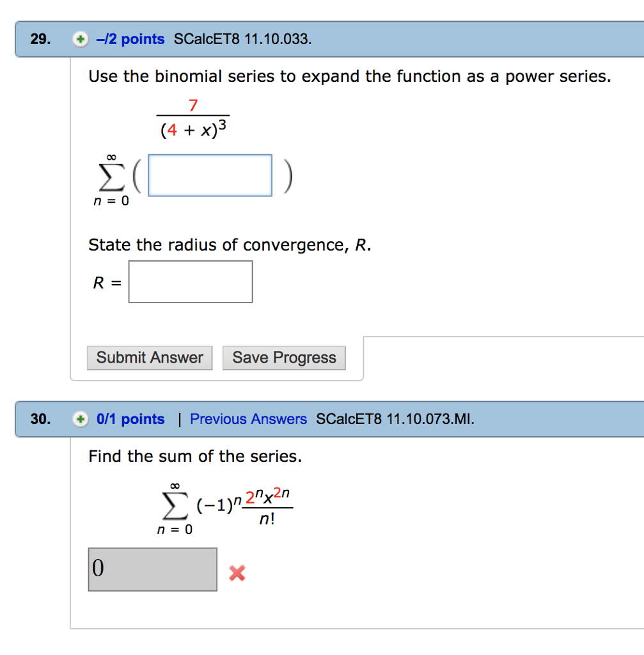Expand question 29 with the green plus icon
Screen dimensions: 644x655
(79, 39)
